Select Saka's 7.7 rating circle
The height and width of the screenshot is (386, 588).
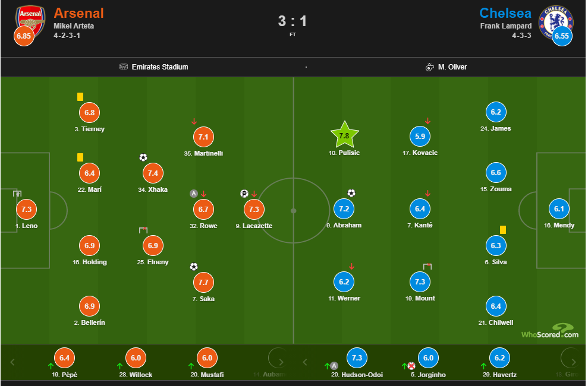203,282
